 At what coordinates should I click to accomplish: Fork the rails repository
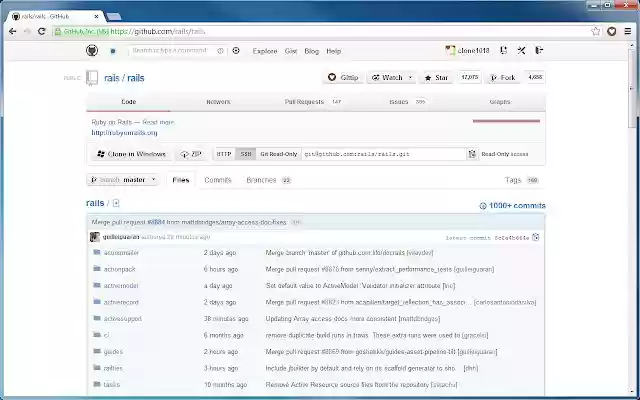coord(502,78)
